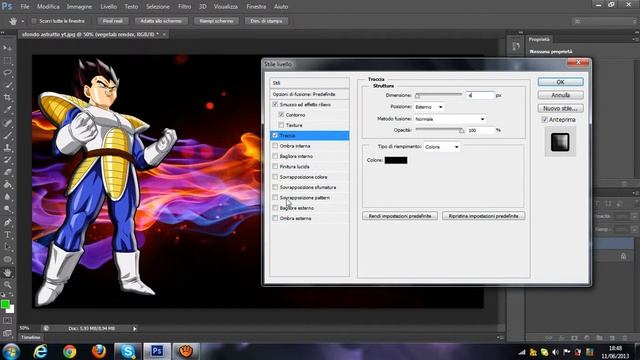640x360 pixels.
Task: Select the Dodge tool
Action: pyautogui.click(x=7, y=209)
